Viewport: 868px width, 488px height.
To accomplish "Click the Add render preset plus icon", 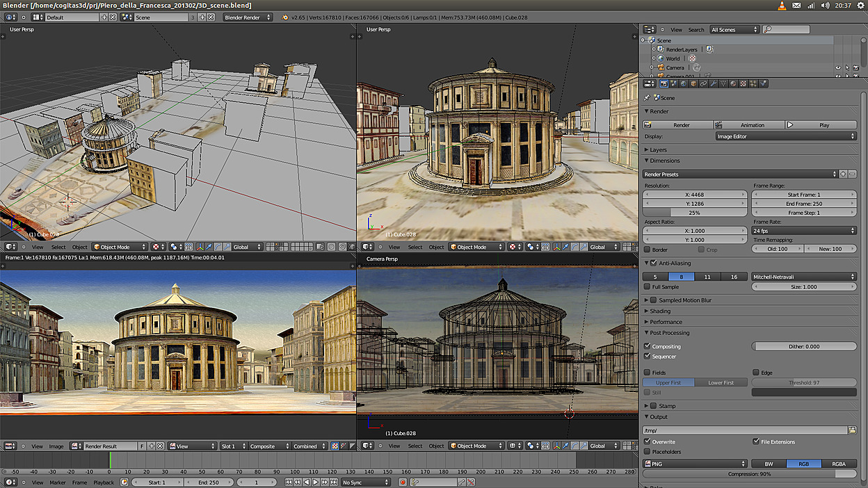I will (843, 174).
